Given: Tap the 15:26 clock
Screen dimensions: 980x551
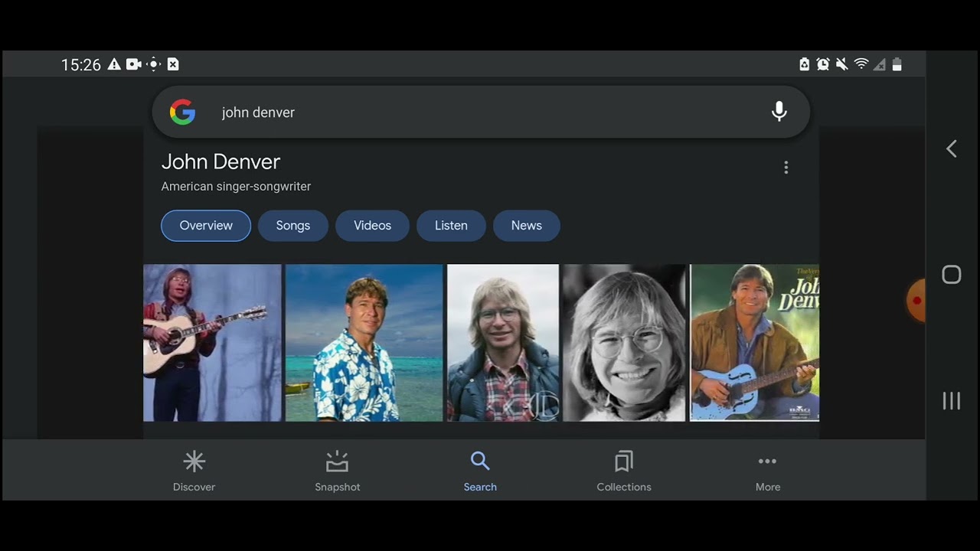Looking at the screenshot, I should pos(81,65).
